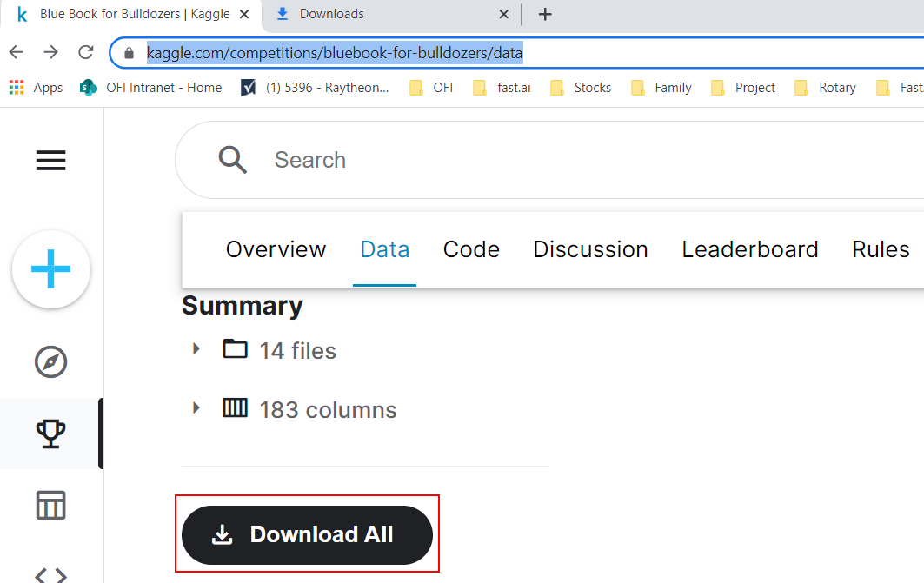Open the Apps grid shortcut in the bookmarks bar
Screen dimensions: 924x583
tap(36, 88)
